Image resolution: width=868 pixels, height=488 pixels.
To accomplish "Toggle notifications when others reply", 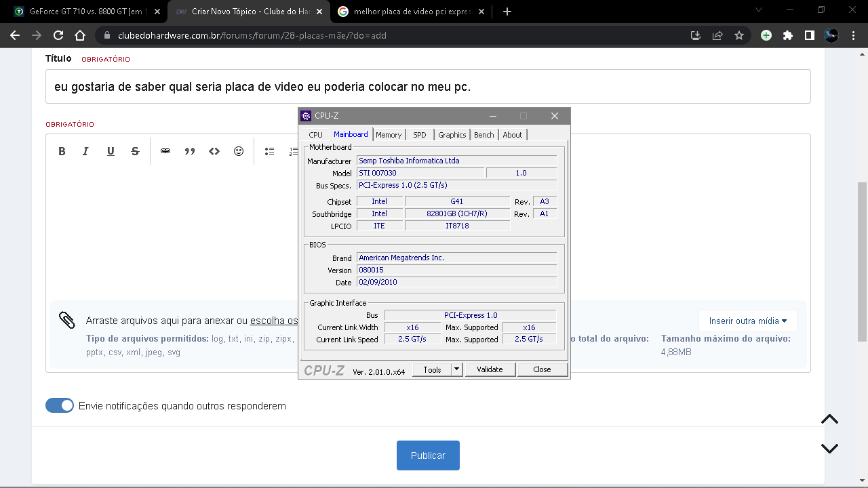I will tap(60, 405).
